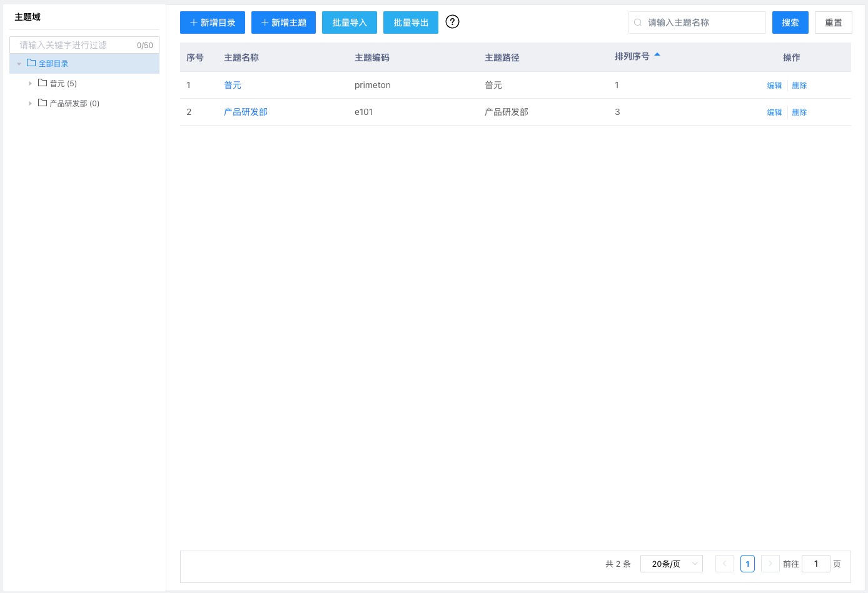This screenshot has width=868, height=593.
Task: Click the magnifier icon in the search box
Action: click(637, 22)
